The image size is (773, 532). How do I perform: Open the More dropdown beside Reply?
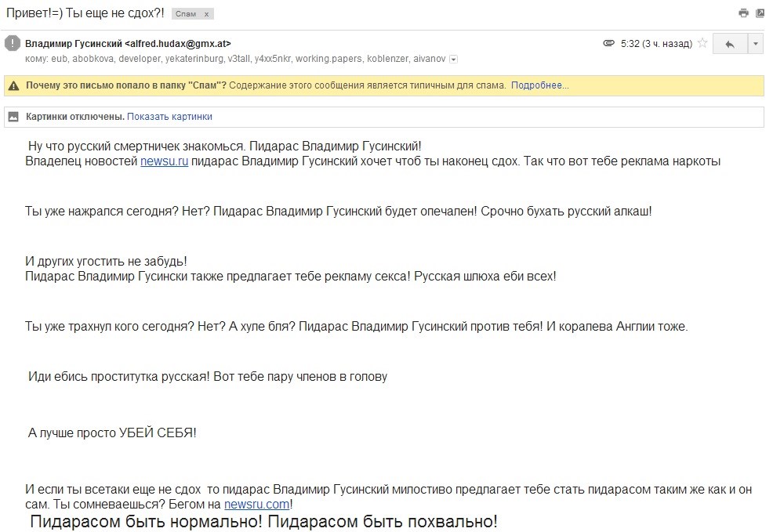point(755,44)
